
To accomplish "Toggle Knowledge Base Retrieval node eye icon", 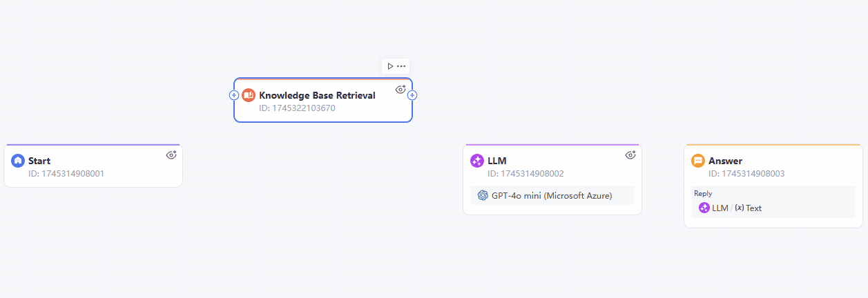I will (x=400, y=89).
